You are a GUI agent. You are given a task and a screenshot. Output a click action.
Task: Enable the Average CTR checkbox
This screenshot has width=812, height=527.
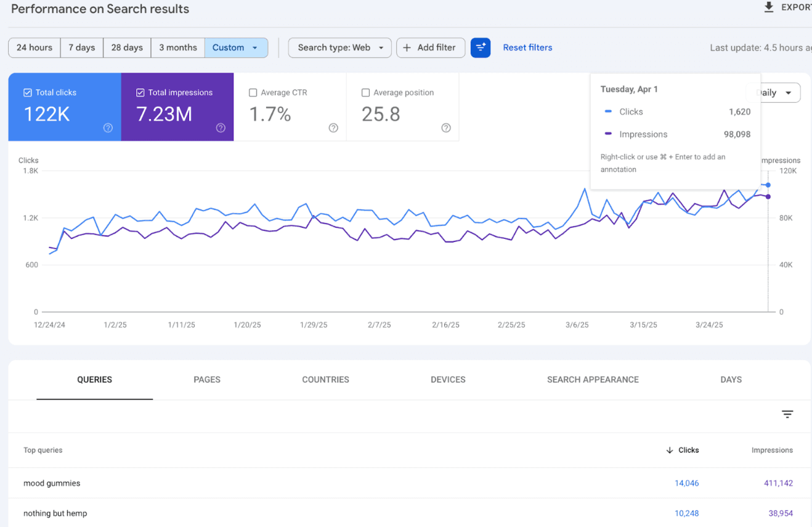click(253, 93)
